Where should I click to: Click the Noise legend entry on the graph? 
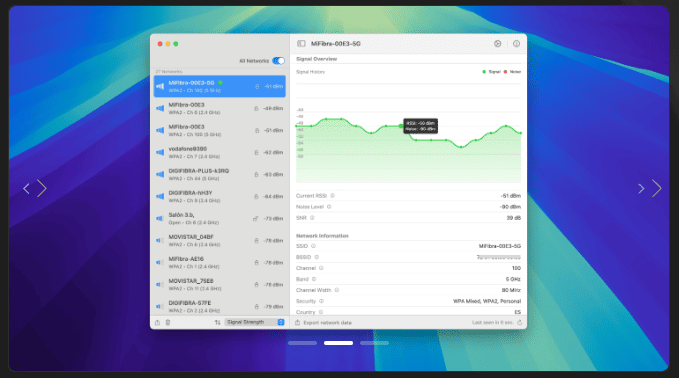click(512, 72)
